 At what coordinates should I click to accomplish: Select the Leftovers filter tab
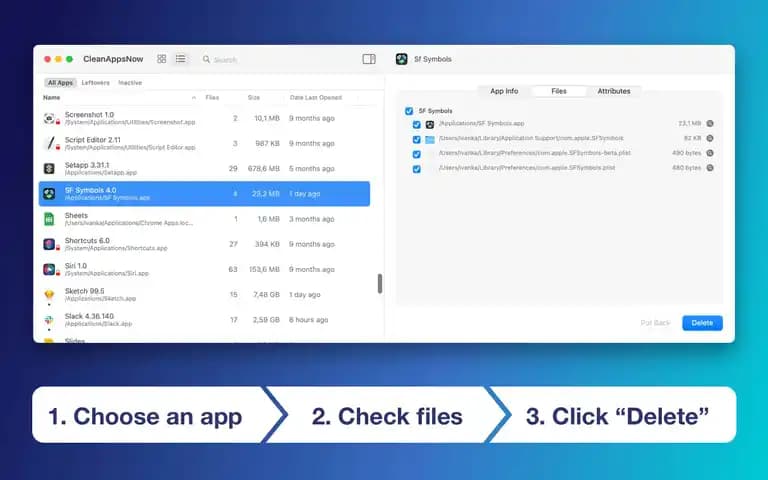96,83
